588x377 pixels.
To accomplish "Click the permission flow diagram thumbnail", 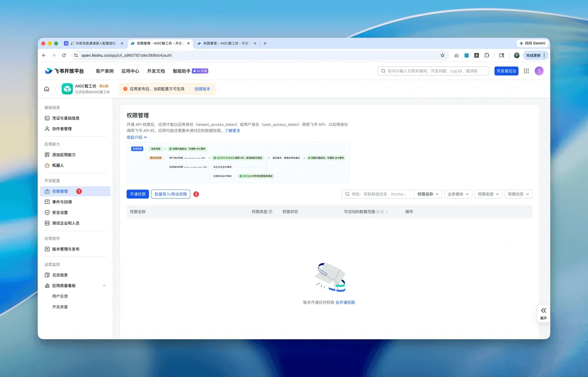I will [x=238, y=162].
